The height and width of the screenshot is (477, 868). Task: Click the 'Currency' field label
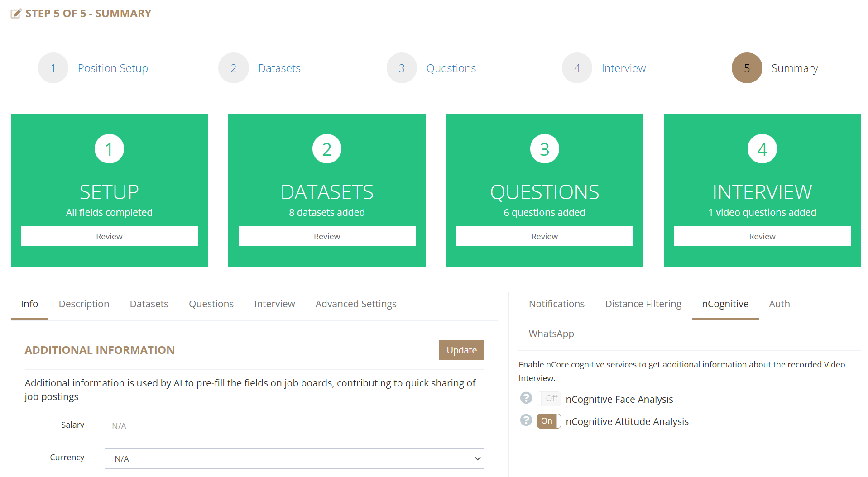(x=67, y=458)
